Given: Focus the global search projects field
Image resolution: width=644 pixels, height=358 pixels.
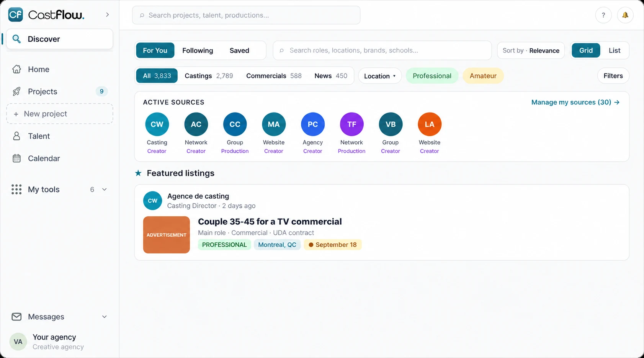Looking at the screenshot, I should 246,15.
